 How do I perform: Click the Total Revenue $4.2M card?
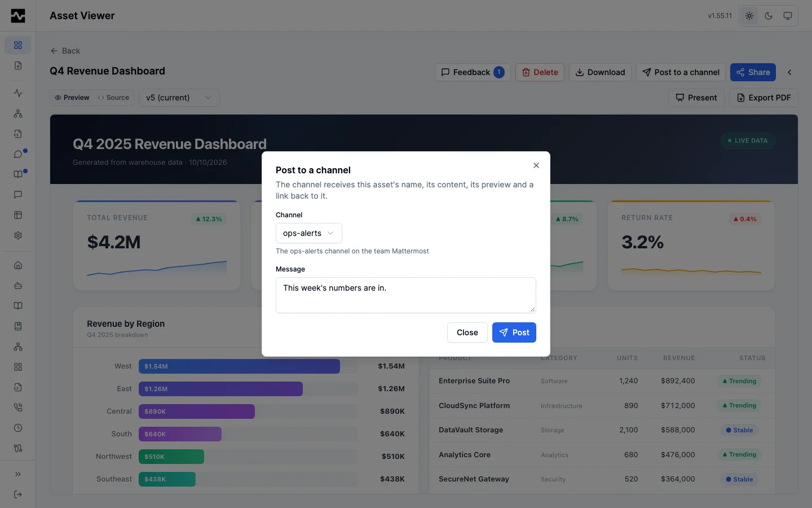pos(157,246)
